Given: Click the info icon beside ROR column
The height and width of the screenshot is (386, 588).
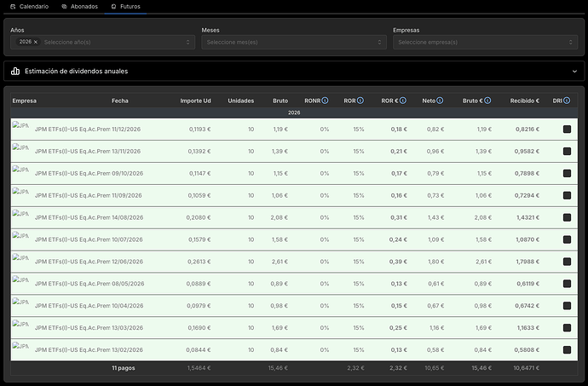Looking at the screenshot, I should (x=360, y=101).
